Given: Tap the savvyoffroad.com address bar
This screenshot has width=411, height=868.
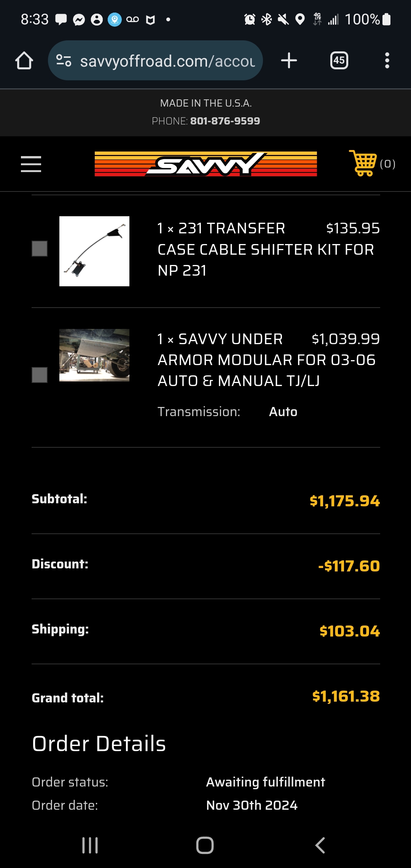Looking at the screenshot, I should tap(167, 61).
